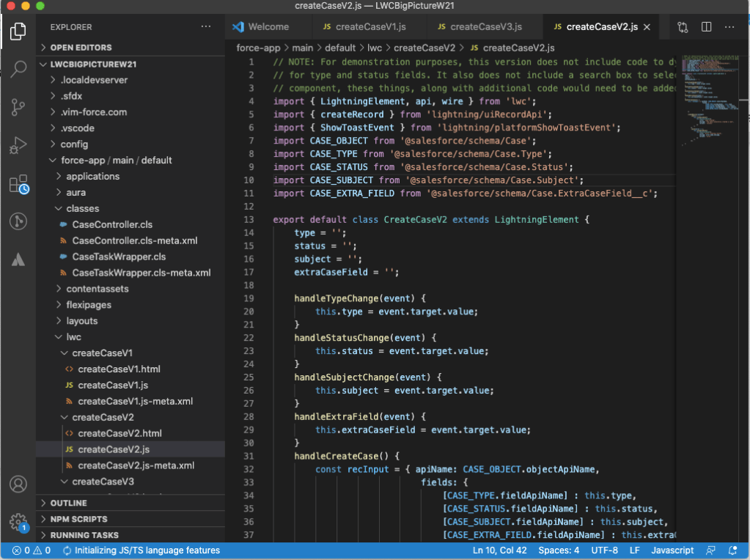This screenshot has height=560, width=750.
Task: Open the editor's more actions ellipsis menu
Action: pyautogui.click(x=729, y=26)
